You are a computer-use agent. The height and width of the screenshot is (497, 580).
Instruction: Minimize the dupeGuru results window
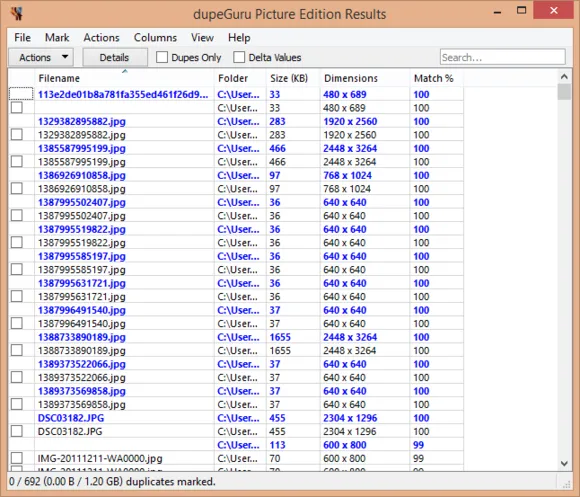click(x=498, y=12)
